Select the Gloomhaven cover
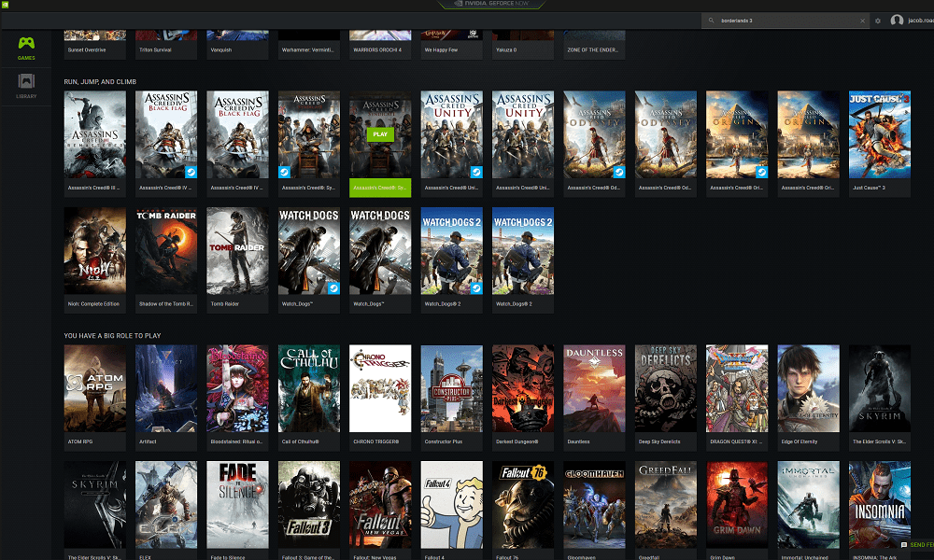934x560 pixels. (594, 505)
